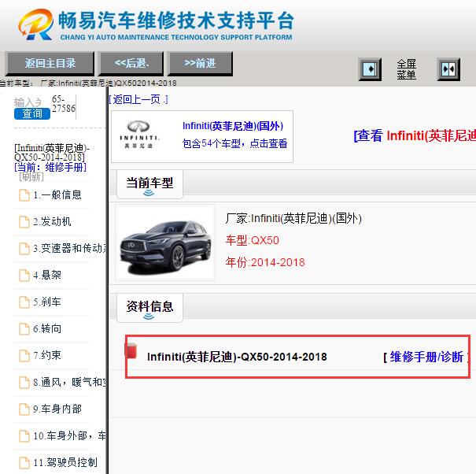
Task: Open the 全屏菜单 fullscreen menu link
Action: click(x=406, y=69)
